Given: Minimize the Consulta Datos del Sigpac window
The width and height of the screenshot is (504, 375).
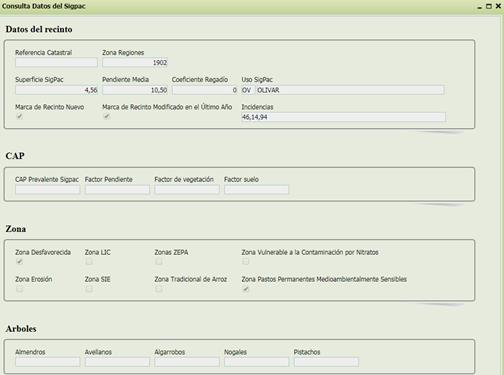Looking at the screenshot, I should coord(480,7).
